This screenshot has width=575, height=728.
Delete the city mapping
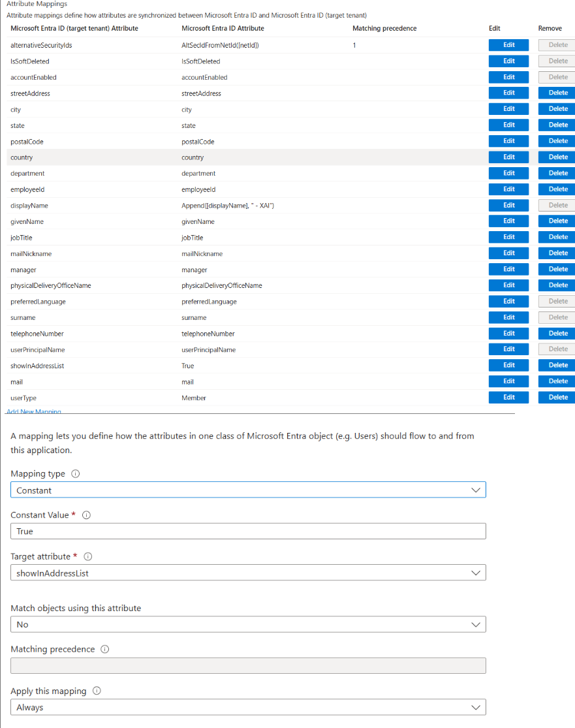pyautogui.click(x=558, y=108)
